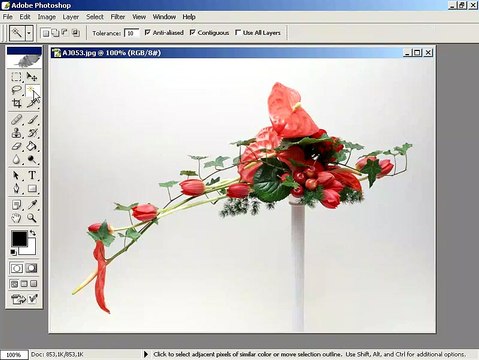Open the Filter menu
The width and height of the screenshot is (479, 360).
tap(118, 17)
